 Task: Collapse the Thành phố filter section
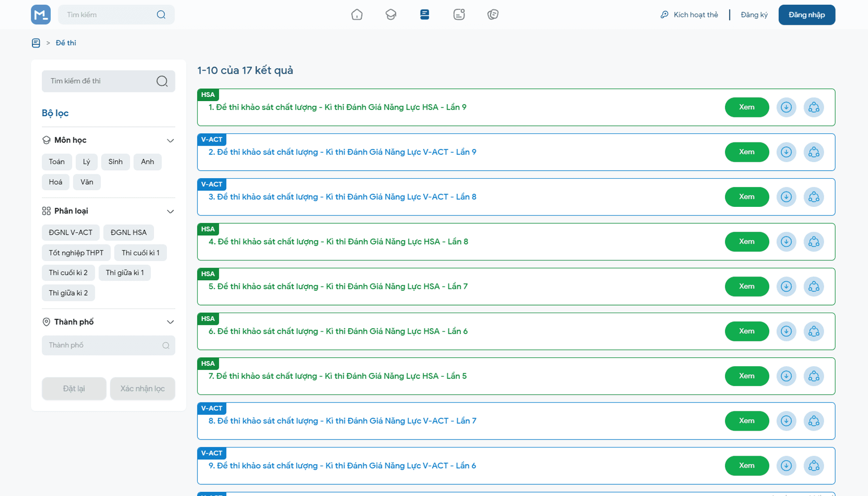point(170,322)
